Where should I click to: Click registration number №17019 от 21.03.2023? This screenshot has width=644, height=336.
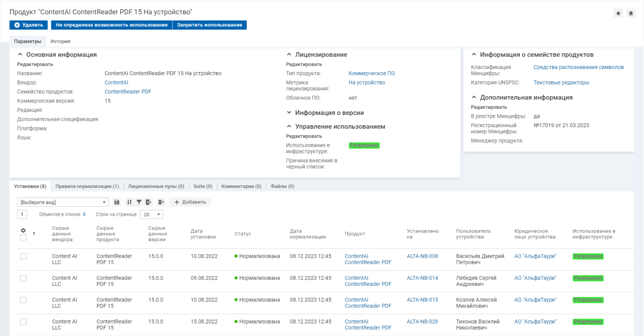pyautogui.click(x=561, y=125)
